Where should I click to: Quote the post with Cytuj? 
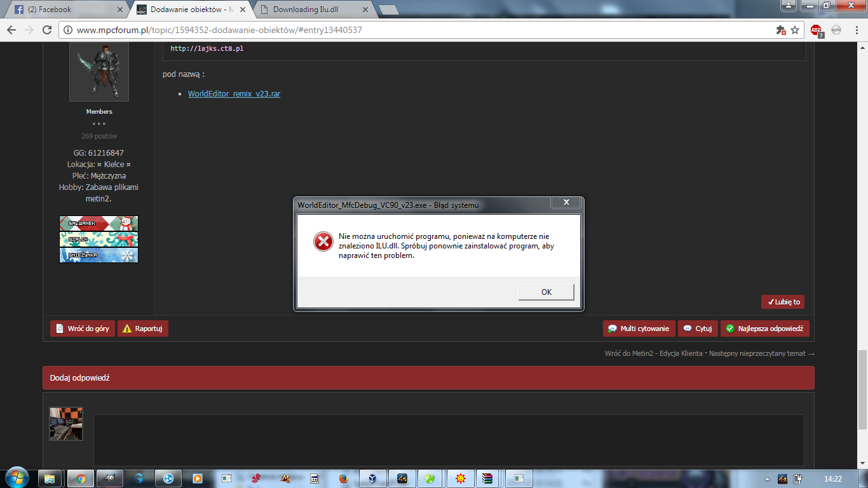(x=698, y=329)
